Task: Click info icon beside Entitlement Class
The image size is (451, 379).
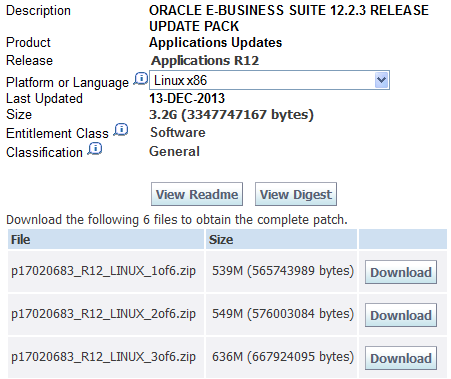Action: [121, 129]
